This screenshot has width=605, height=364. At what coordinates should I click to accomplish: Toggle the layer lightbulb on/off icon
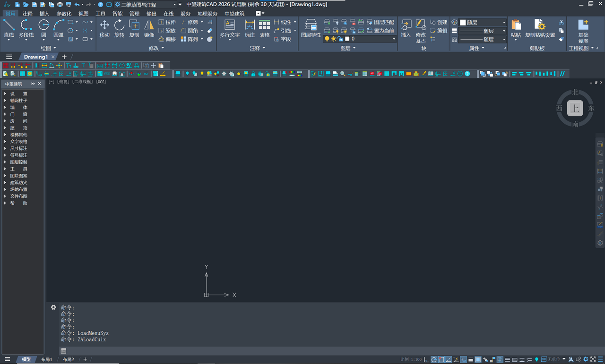pos(327,39)
